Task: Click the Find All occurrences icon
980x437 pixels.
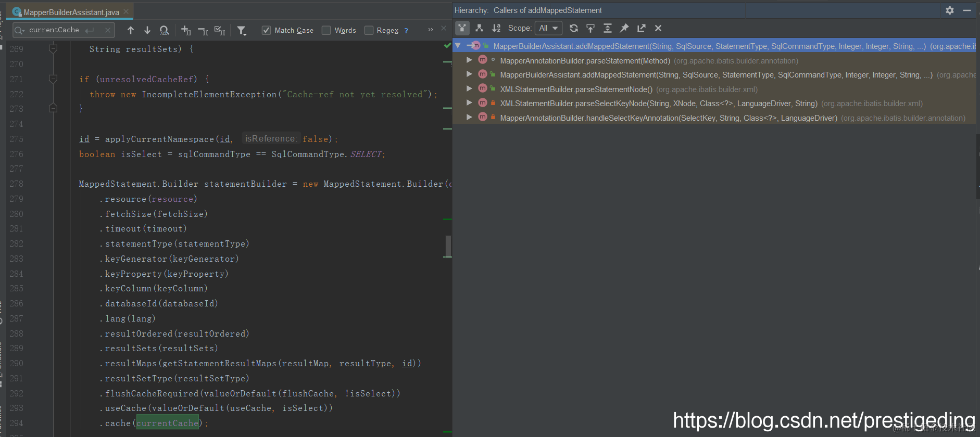Action: 164,30
